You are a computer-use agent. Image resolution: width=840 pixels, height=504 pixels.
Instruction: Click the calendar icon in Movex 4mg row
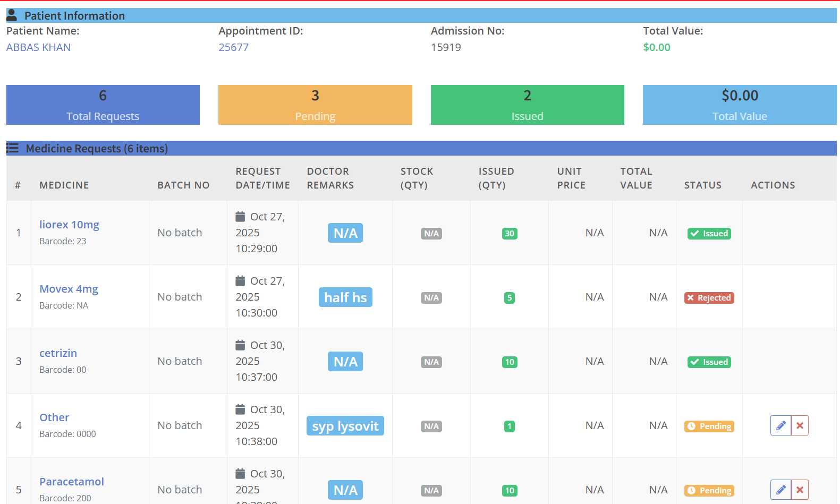coord(240,280)
